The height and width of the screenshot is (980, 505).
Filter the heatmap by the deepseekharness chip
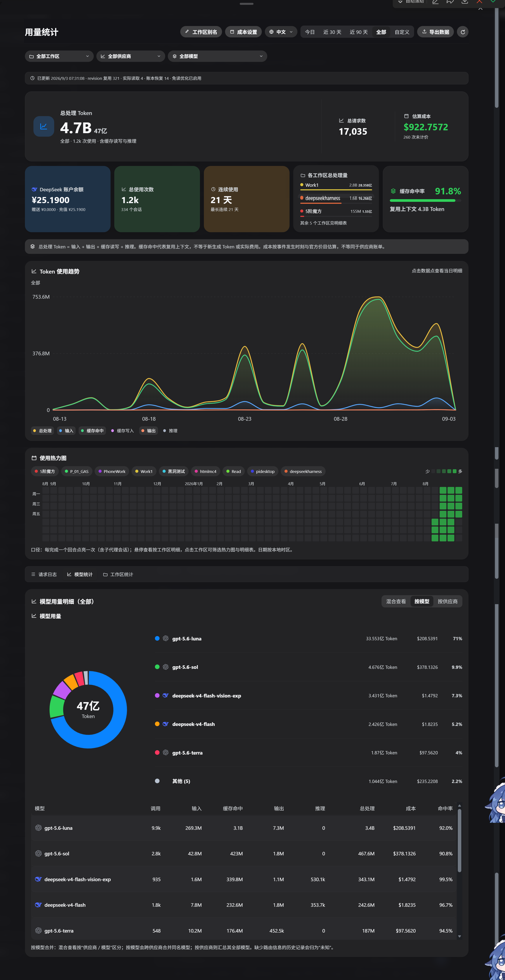click(x=303, y=471)
